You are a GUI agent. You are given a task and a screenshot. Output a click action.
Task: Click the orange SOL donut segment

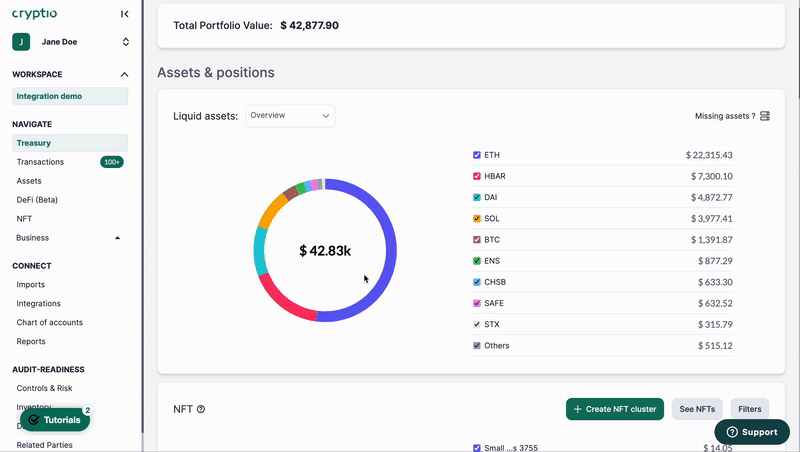pos(272,211)
